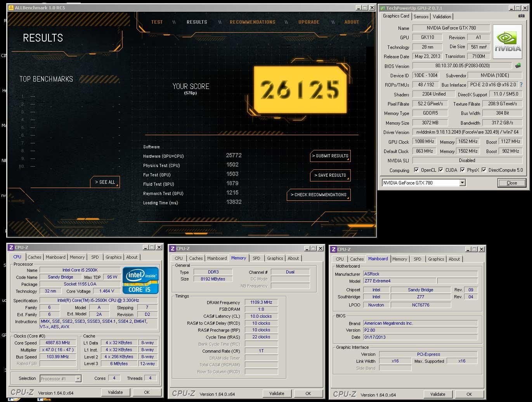
Task: Toggle the CUDA checkbox
Action: pyautogui.click(x=440, y=170)
